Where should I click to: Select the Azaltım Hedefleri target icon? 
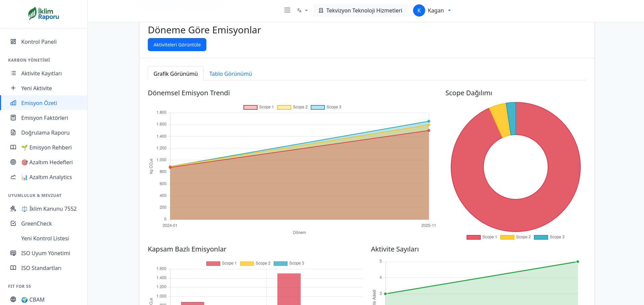coord(24,162)
